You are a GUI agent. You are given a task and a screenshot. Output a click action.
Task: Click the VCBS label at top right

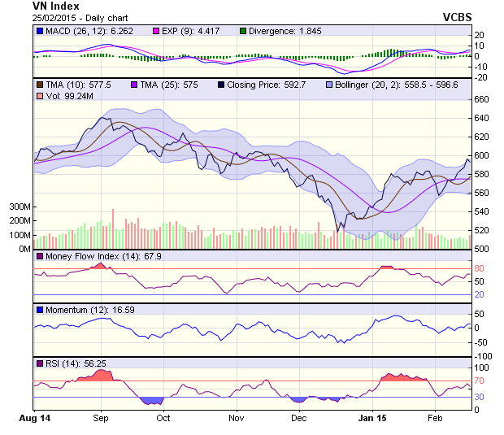click(x=457, y=16)
